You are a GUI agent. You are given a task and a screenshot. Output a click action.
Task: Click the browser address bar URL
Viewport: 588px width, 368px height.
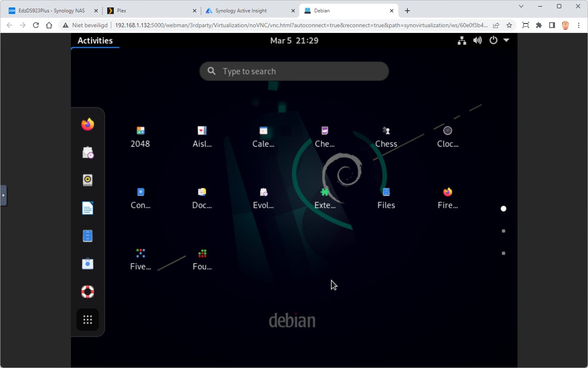(301, 25)
